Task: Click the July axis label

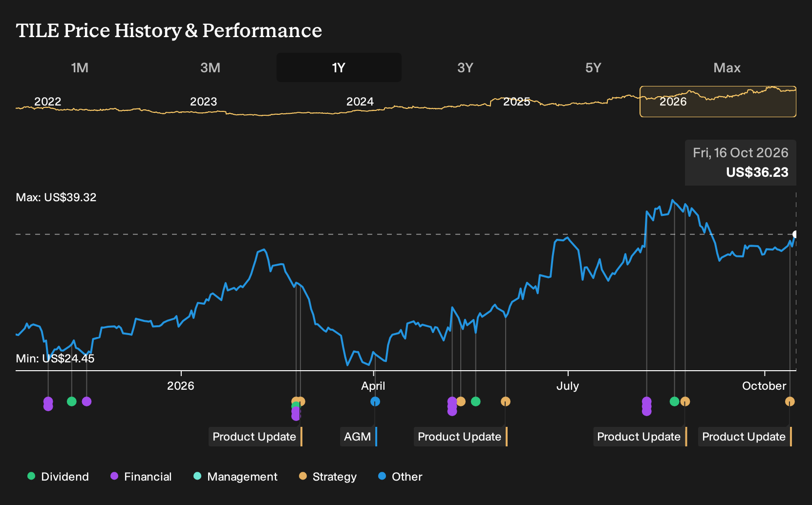Action: click(568, 386)
